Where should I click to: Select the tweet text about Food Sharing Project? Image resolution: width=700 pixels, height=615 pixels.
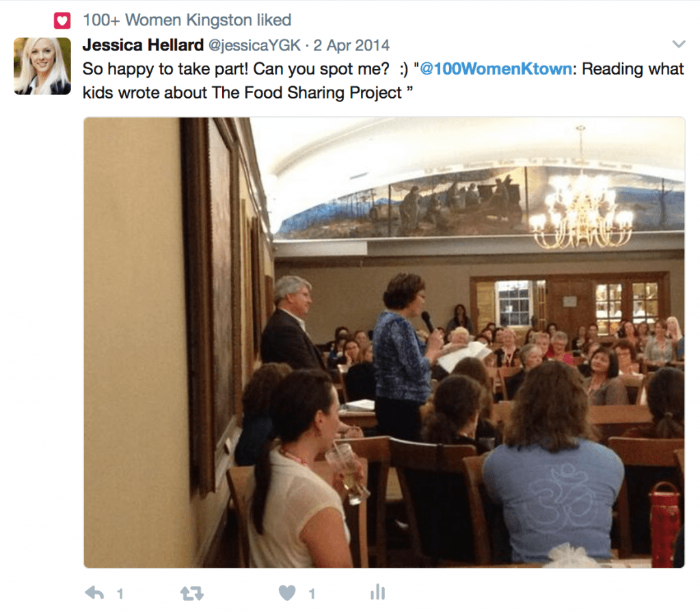point(383,81)
